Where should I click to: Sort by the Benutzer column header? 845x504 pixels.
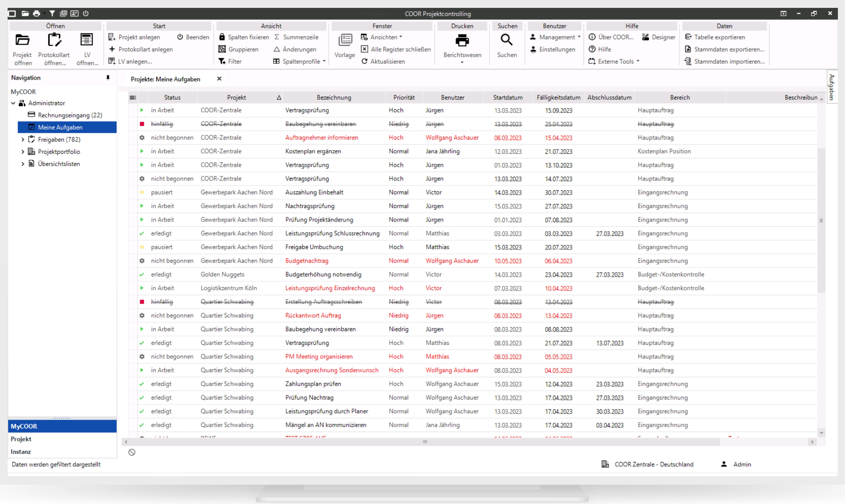tap(453, 98)
